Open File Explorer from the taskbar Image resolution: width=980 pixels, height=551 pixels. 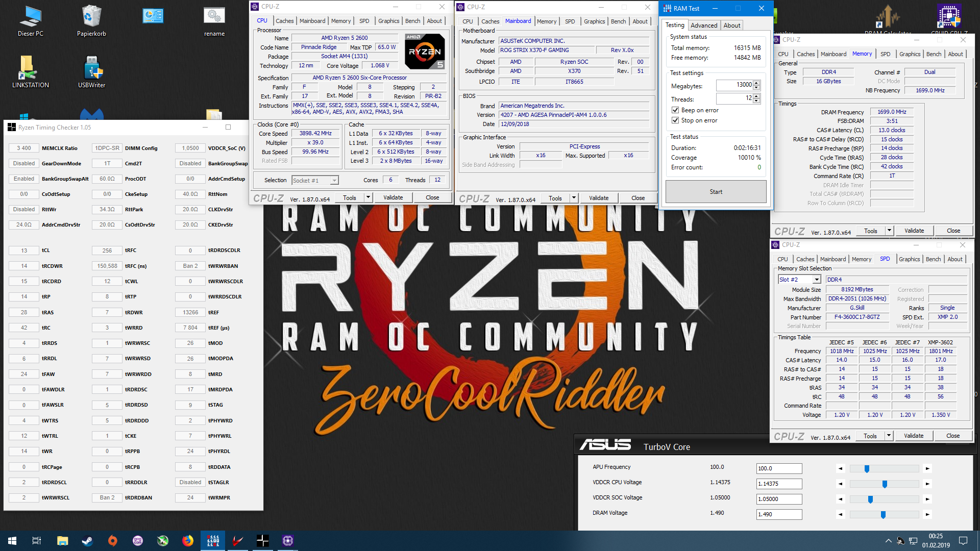coord(62,541)
